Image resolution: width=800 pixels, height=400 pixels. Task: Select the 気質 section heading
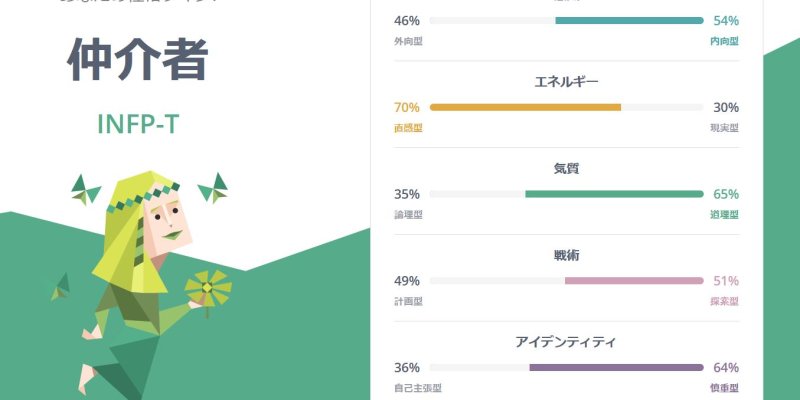pyautogui.click(x=566, y=169)
